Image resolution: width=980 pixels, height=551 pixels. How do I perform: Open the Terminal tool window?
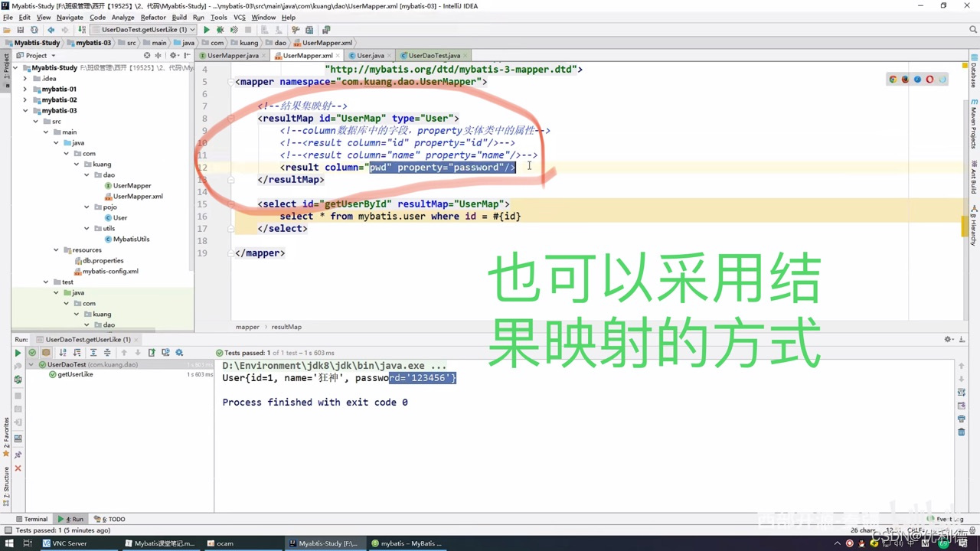(31, 519)
